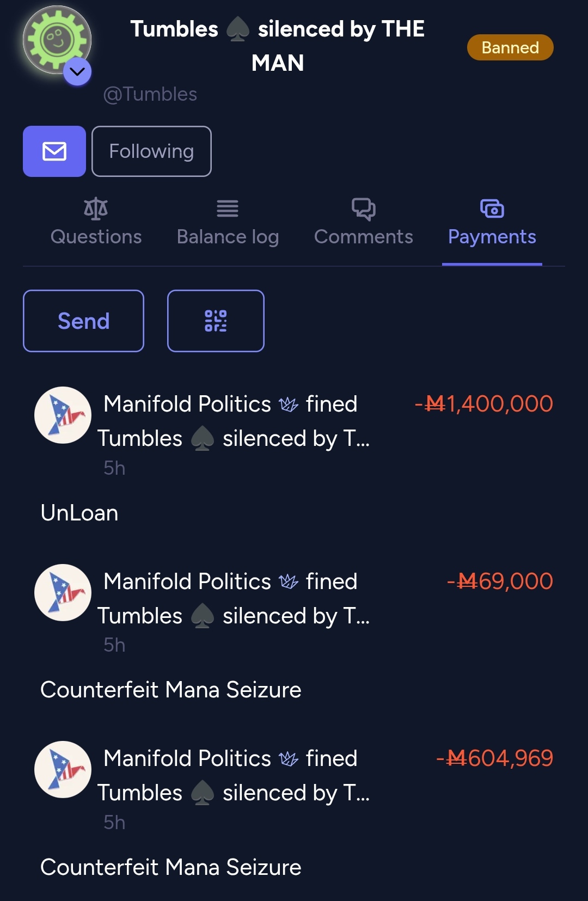The width and height of the screenshot is (588, 901).
Task: Open the Questions tab
Action: pos(96,222)
